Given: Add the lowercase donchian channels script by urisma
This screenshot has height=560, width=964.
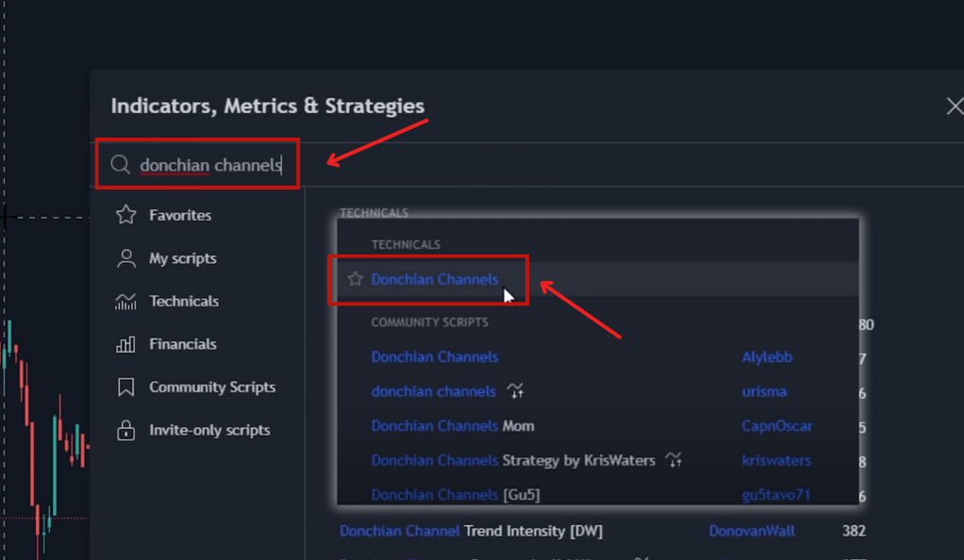Looking at the screenshot, I should [x=434, y=391].
